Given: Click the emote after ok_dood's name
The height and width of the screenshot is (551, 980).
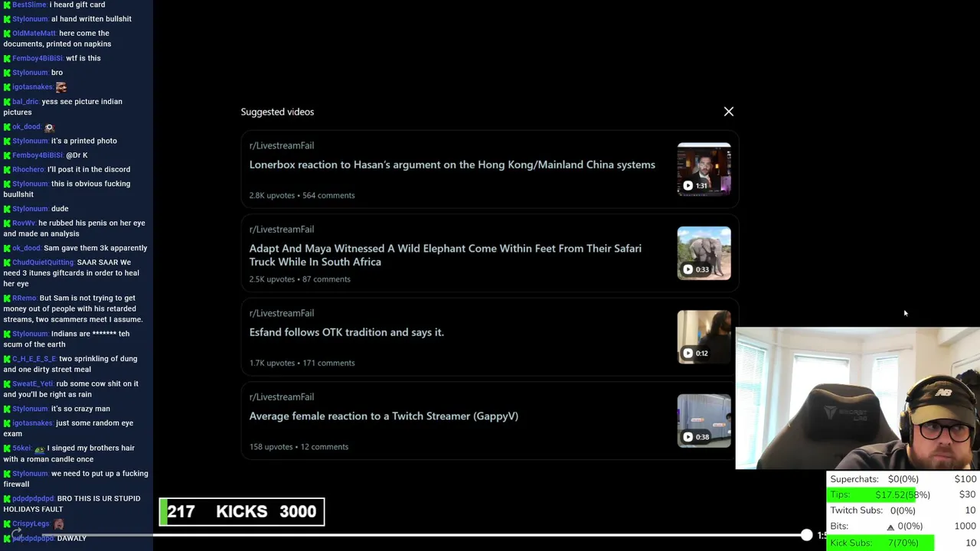Looking at the screenshot, I should coord(49,127).
